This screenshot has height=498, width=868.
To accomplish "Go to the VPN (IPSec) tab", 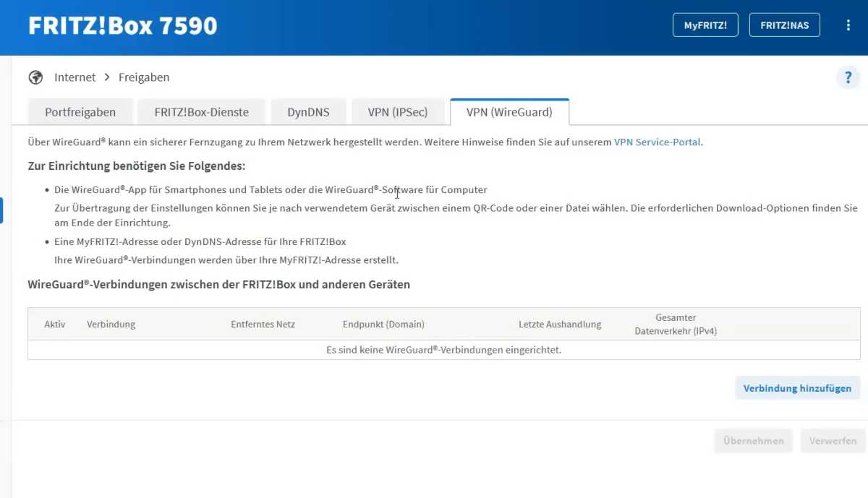I will 397,112.
